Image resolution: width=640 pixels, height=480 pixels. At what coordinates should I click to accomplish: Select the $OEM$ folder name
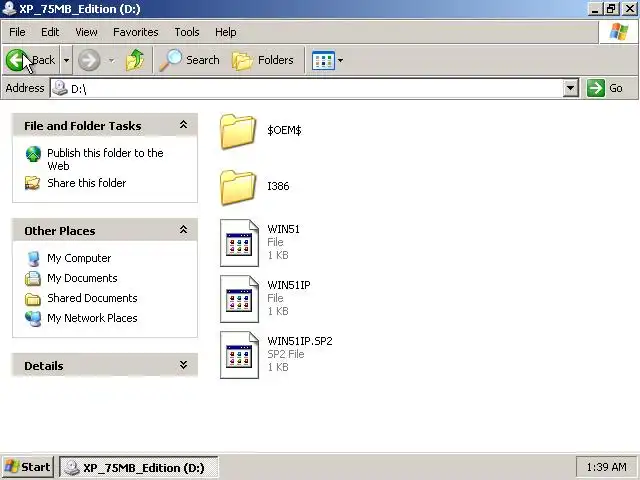tap(284, 130)
